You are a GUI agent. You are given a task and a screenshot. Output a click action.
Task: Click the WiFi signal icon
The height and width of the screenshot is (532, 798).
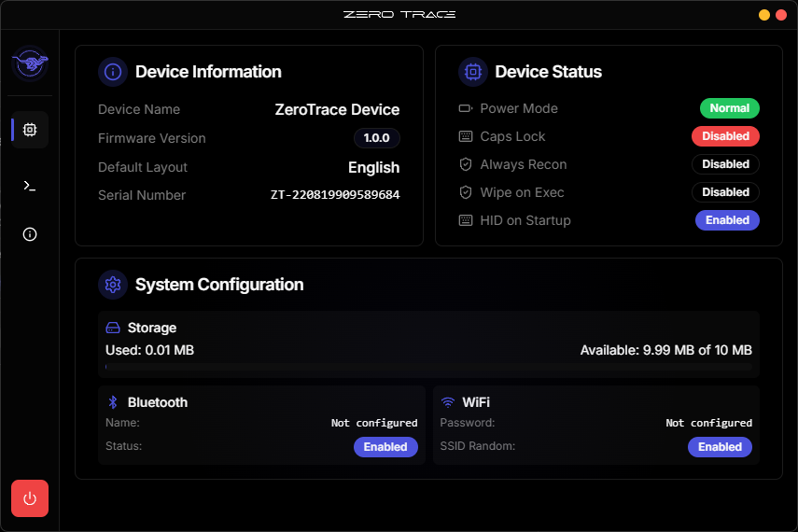(x=448, y=402)
